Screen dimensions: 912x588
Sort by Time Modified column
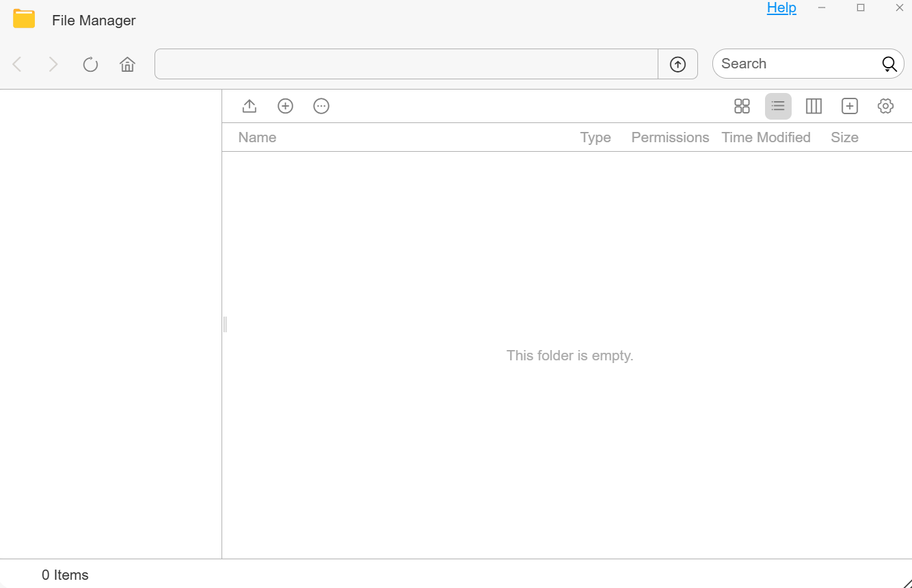[766, 137]
